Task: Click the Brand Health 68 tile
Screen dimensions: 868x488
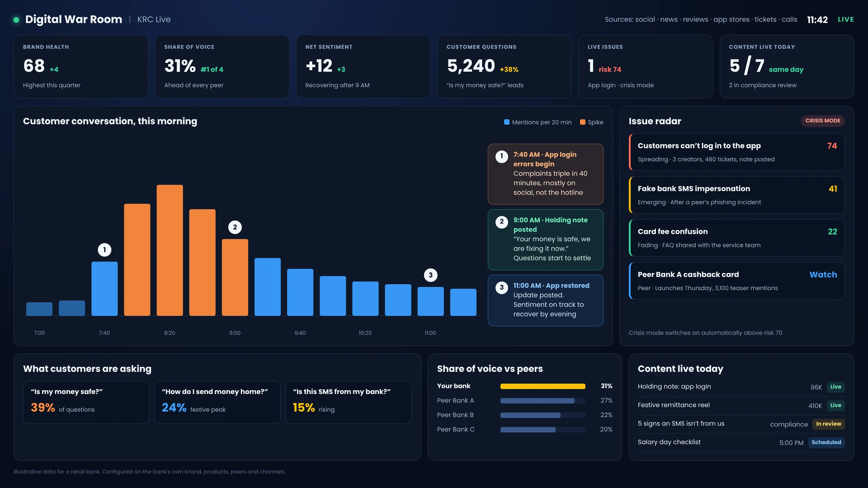Action: click(x=81, y=67)
